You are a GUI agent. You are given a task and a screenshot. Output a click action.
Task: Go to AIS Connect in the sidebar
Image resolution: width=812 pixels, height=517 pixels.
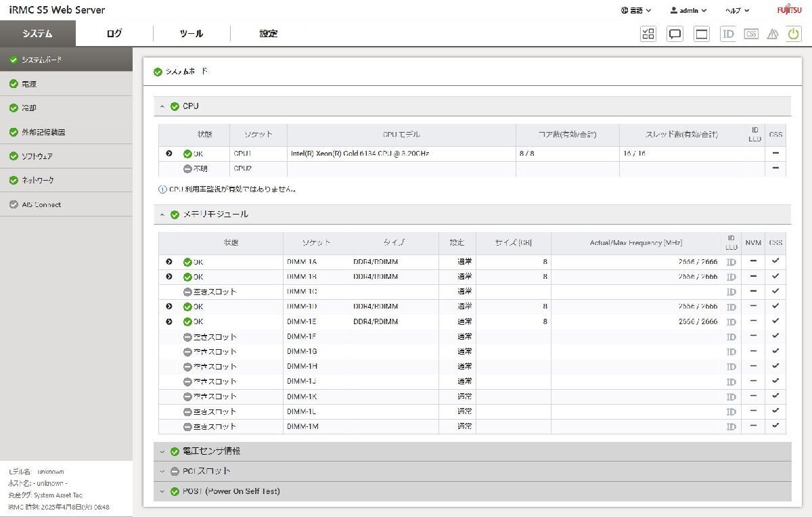(66, 204)
